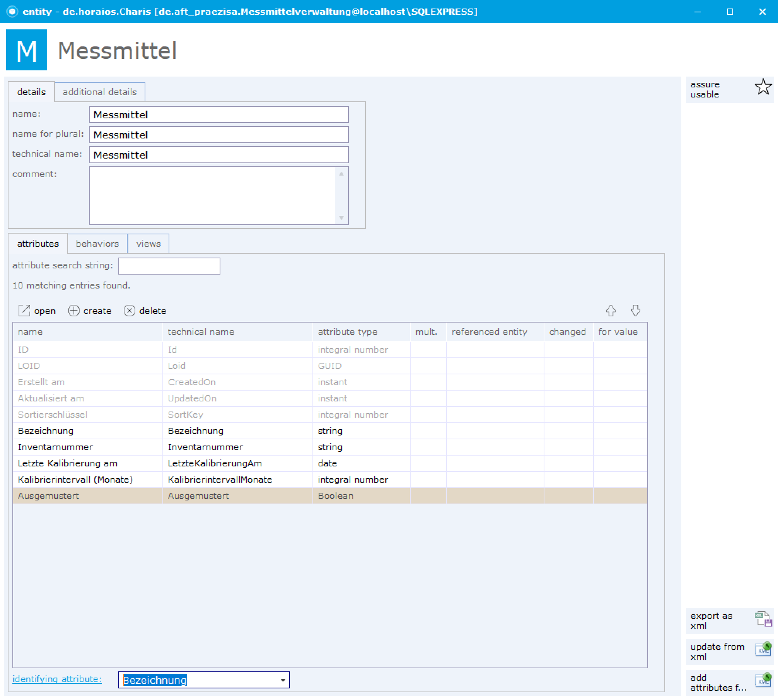The width and height of the screenshot is (778, 700).
Task: Click the assure usable star icon
Action: (x=763, y=87)
